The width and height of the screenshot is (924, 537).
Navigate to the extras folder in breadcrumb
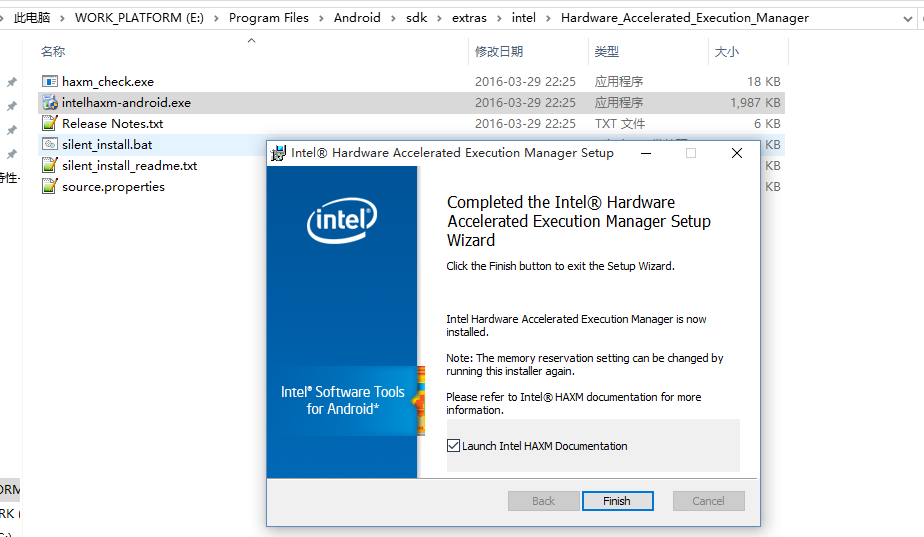point(469,18)
